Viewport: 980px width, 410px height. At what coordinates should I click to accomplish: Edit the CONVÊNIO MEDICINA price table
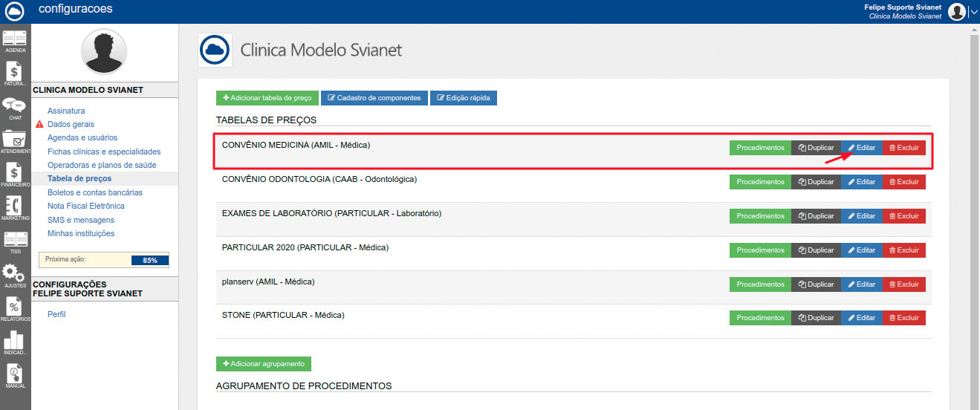click(x=862, y=148)
